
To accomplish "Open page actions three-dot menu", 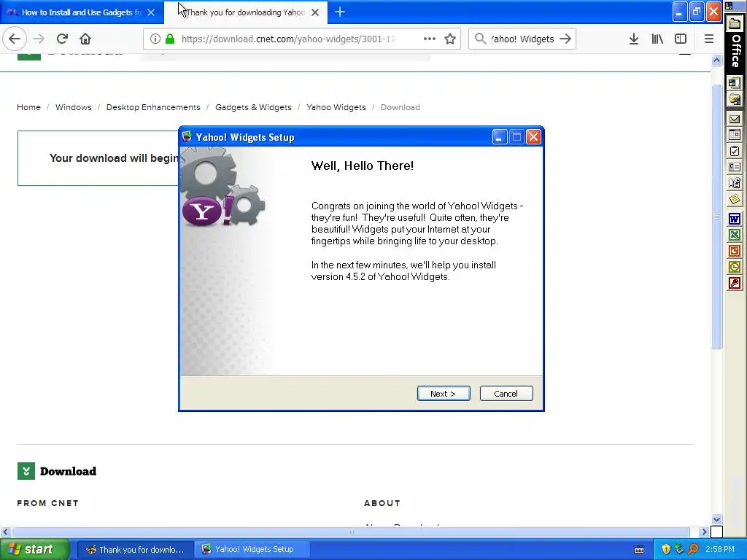I will pos(429,39).
